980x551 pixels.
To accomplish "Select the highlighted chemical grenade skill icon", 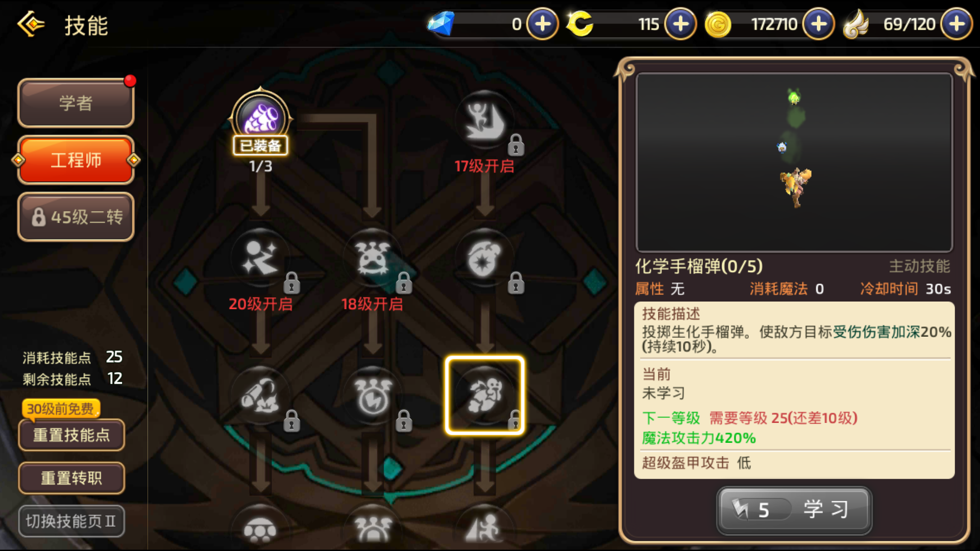I will (x=485, y=395).
